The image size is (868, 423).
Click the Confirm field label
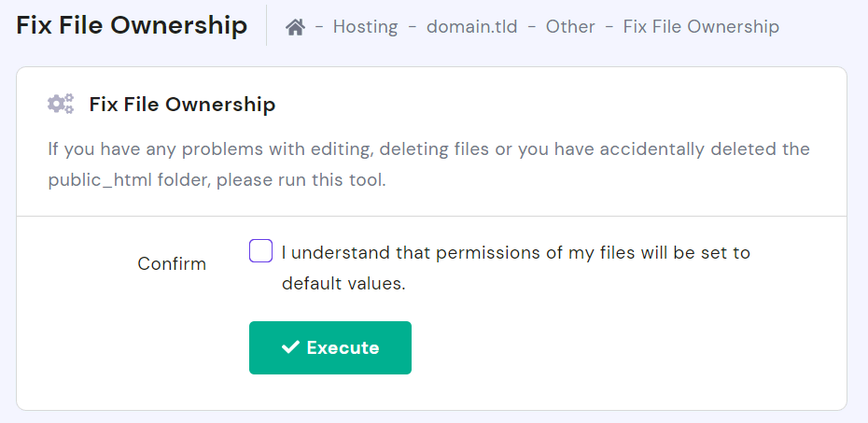coord(172,263)
